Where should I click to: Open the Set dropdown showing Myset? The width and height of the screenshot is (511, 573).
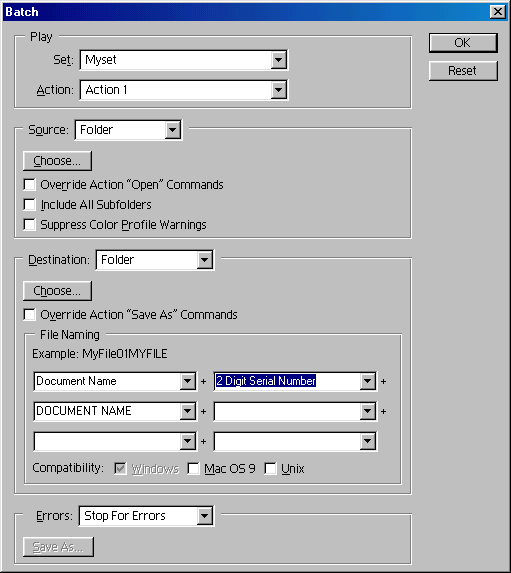pyautogui.click(x=183, y=60)
